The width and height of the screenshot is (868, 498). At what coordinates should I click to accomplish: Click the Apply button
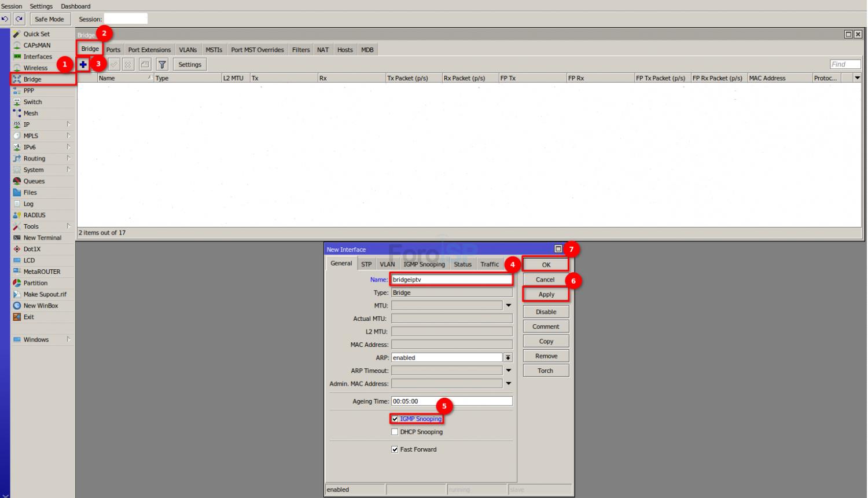(x=546, y=294)
